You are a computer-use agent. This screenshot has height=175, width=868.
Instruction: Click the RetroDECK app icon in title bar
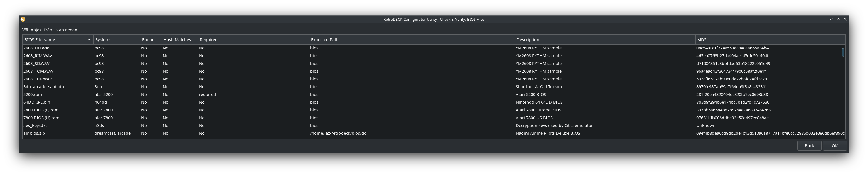click(23, 19)
